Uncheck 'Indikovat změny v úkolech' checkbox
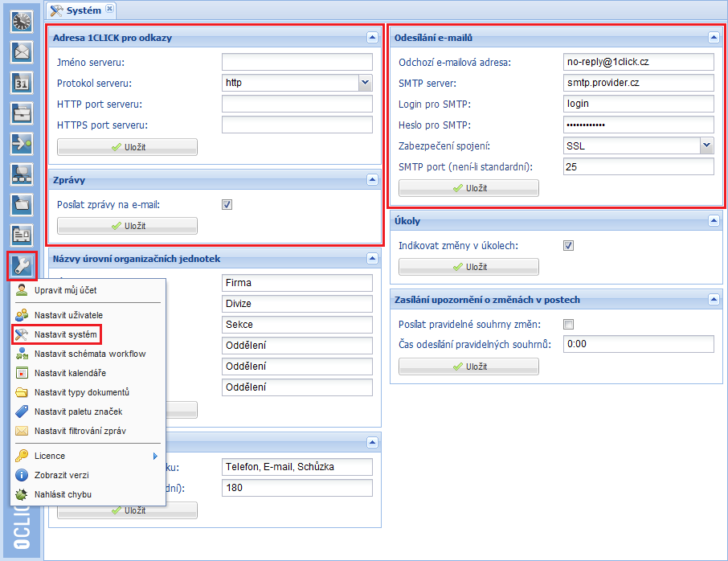This screenshot has width=728, height=561. (x=569, y=246)
